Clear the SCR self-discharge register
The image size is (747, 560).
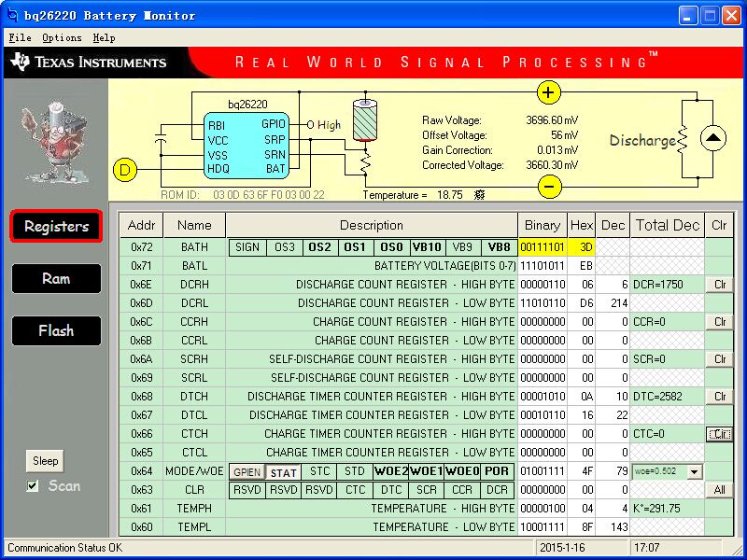pos(719,359)
